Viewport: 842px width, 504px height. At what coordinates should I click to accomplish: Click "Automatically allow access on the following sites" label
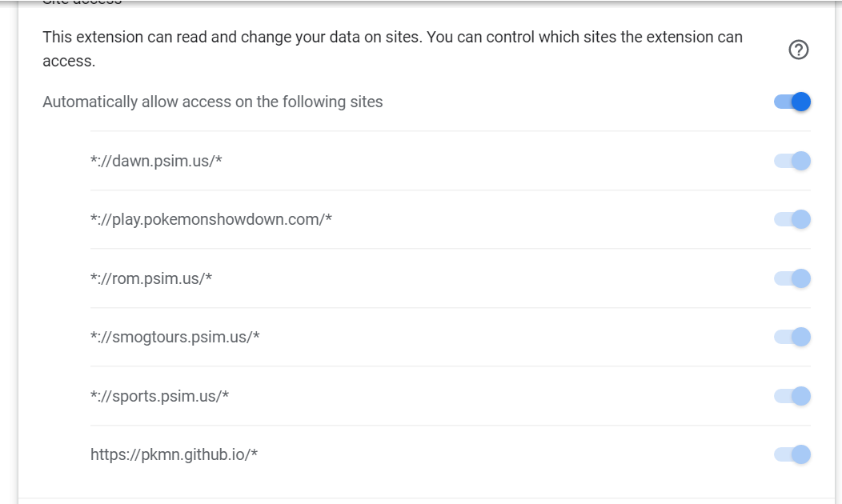[x=213, y=102]
